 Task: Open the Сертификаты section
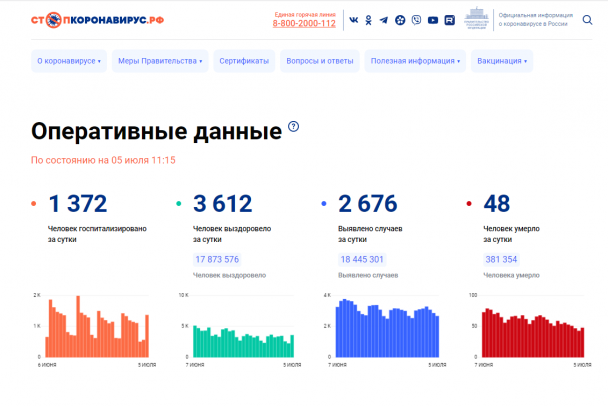(x=244, y=61)
